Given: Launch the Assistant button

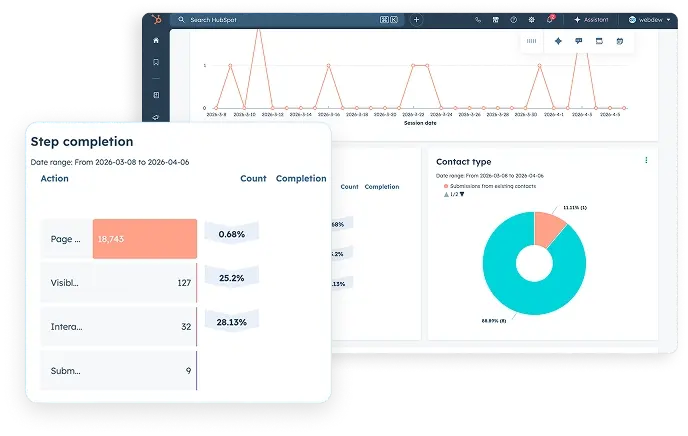Looking at the screenshot, I should click(x=591, y=20).
